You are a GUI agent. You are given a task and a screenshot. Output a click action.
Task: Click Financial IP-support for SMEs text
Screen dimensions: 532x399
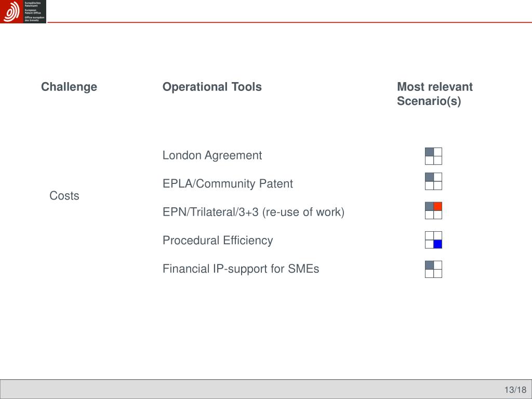241,269
